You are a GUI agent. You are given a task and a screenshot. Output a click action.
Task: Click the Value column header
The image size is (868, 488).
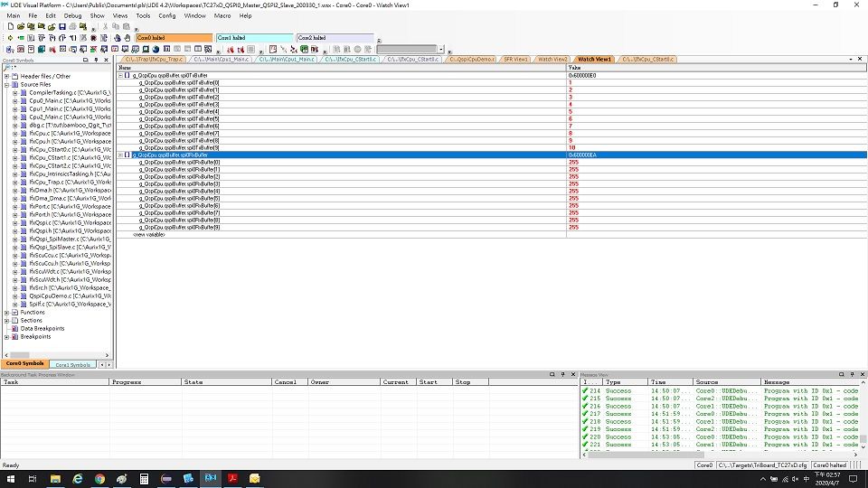point(575,68)
